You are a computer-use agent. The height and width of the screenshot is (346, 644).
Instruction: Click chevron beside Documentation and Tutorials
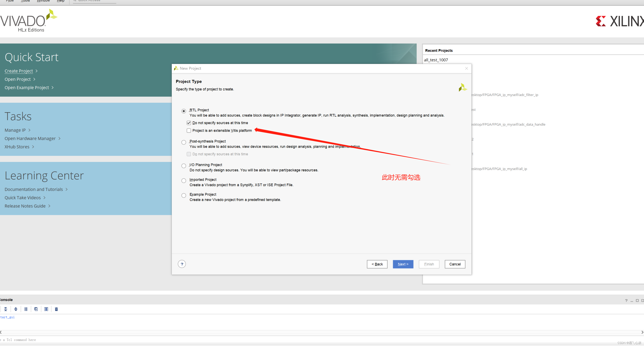click(66, 189)
